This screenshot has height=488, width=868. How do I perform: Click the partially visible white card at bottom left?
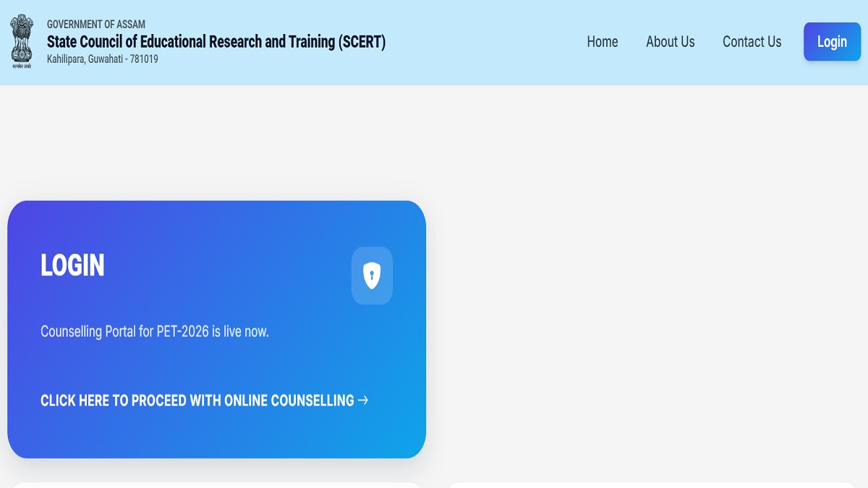[217, 485]
